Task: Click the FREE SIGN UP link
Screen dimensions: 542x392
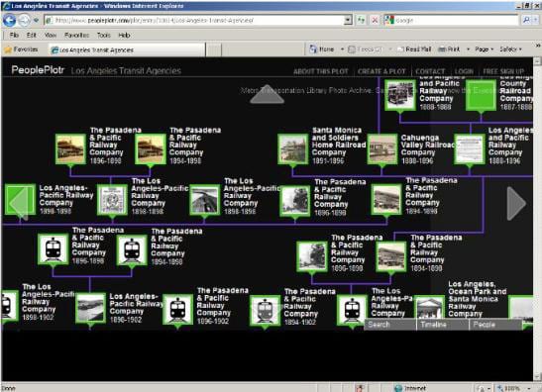Action: click(503, 71)
